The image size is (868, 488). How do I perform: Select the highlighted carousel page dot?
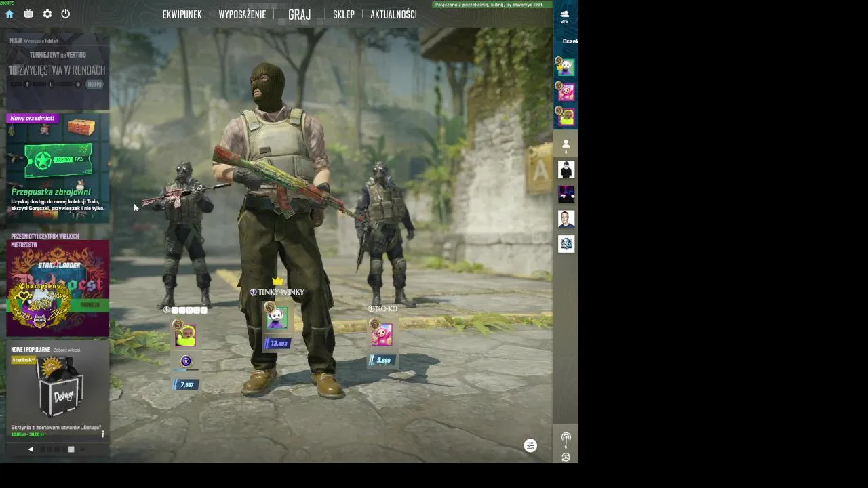point(71,449)
